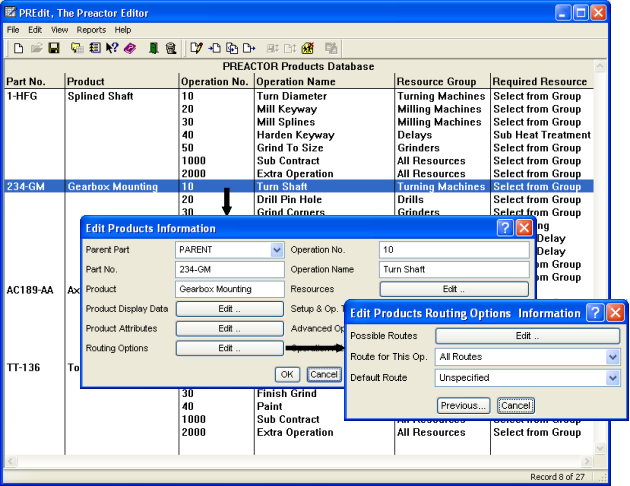Click help icon in Routing Options dialog title
Image resolution: width=630 pixels, height=486 pixels.
pos(595,312)
